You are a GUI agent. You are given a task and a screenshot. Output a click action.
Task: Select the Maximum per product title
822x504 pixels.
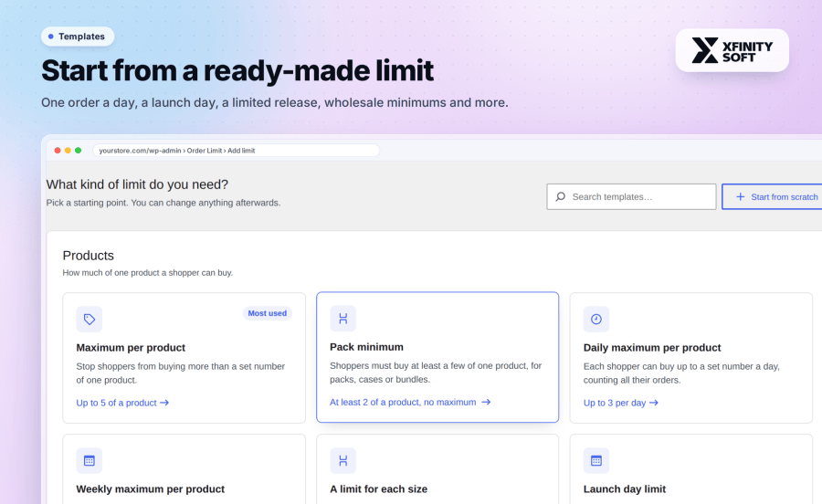pyautogui.click(x=131, y=347)
